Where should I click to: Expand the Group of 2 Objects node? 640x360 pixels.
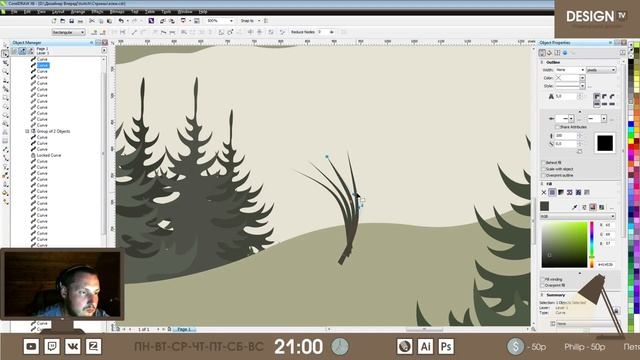pyautogui.click(x=27, y=131)
